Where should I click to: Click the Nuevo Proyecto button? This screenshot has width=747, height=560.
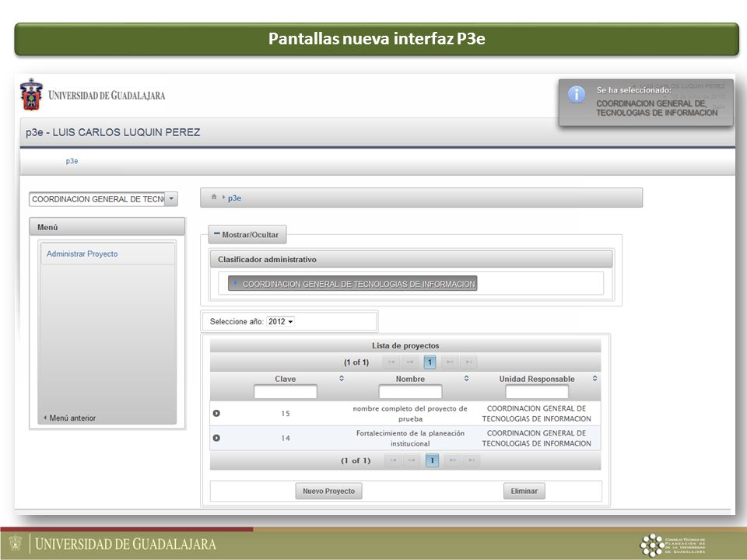[328, 491]
